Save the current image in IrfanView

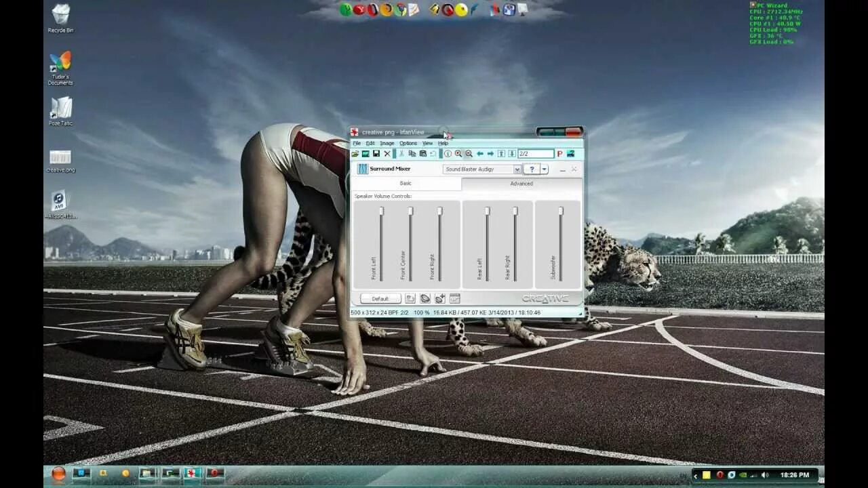(376, 154)
